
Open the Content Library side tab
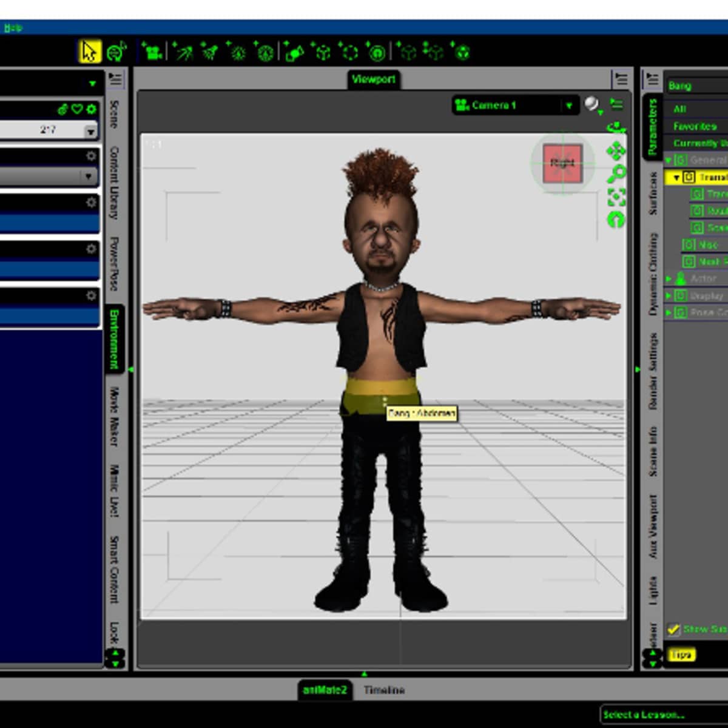[114, 182]
